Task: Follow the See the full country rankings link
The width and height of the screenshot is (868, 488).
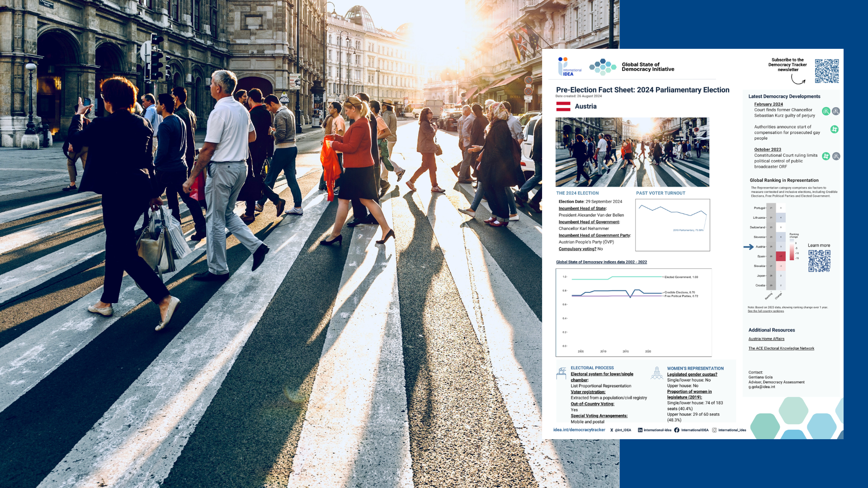Action: 766,311
